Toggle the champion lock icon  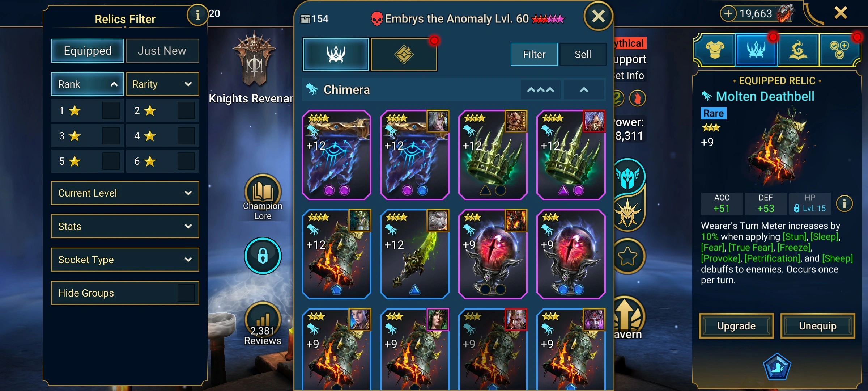263,256
